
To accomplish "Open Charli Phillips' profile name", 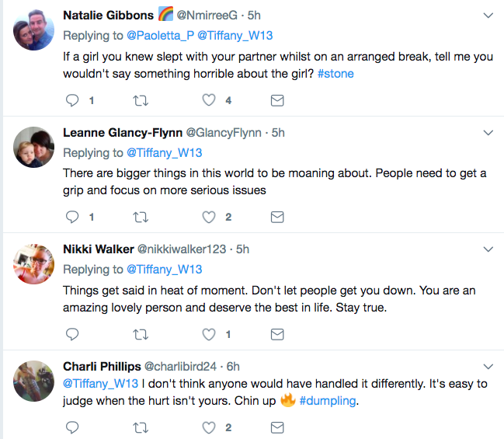I will click(x=102, y=366).
